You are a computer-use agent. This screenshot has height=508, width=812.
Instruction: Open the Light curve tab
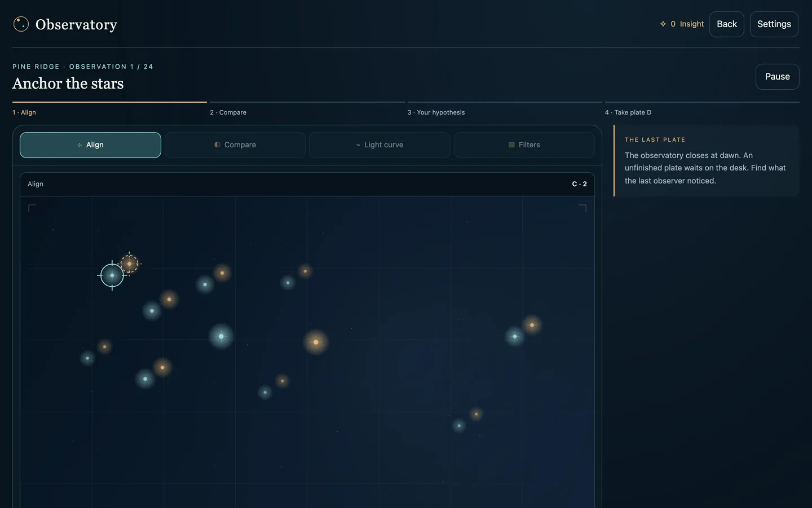pos(379,145)
